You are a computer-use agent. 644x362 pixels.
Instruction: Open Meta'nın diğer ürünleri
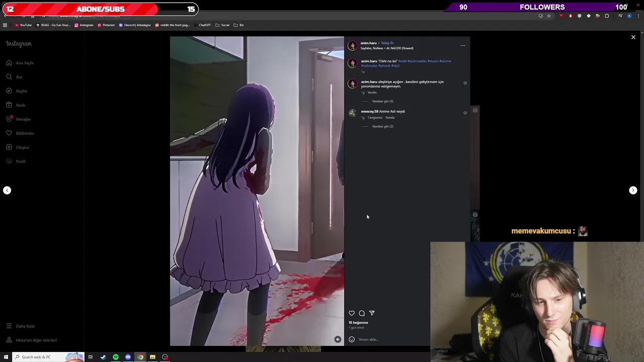coord(31,340)
